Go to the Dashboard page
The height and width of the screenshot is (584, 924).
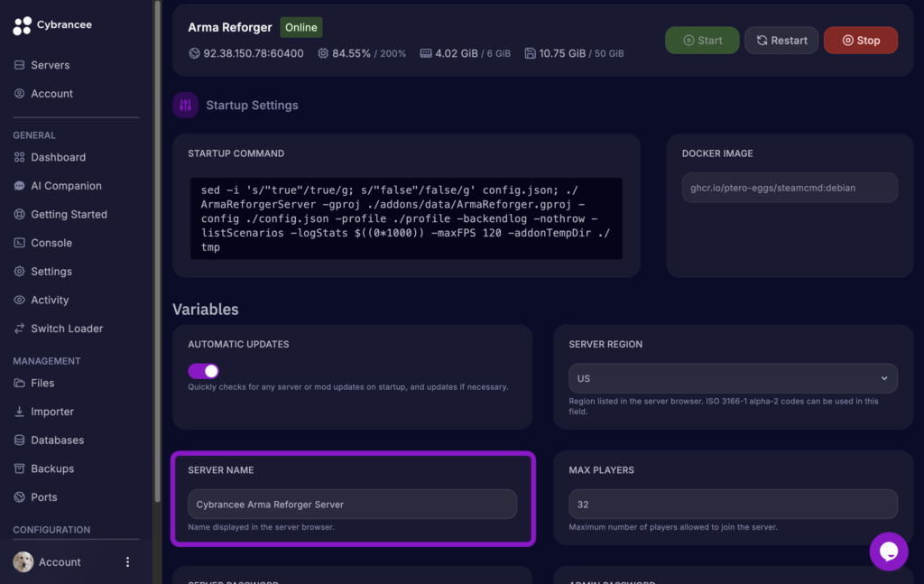59,157
